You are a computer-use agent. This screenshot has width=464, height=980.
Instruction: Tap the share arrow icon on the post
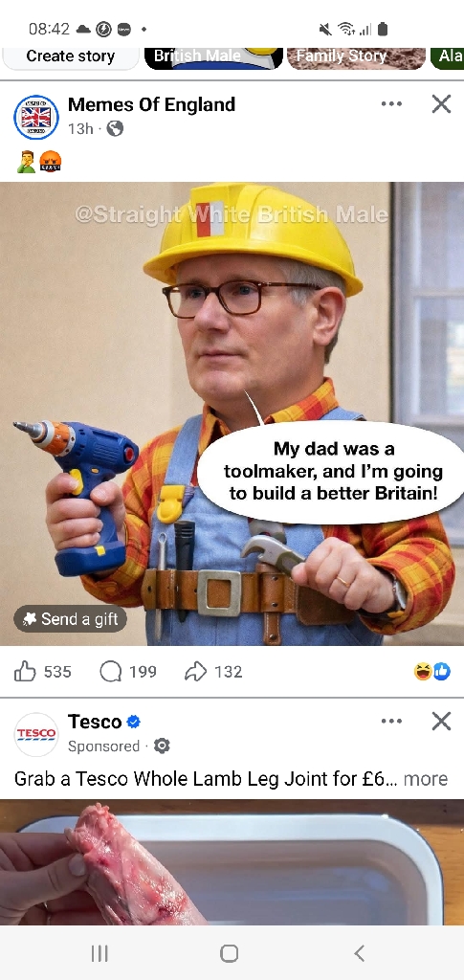pyautogui.click(x=195, y=672)
